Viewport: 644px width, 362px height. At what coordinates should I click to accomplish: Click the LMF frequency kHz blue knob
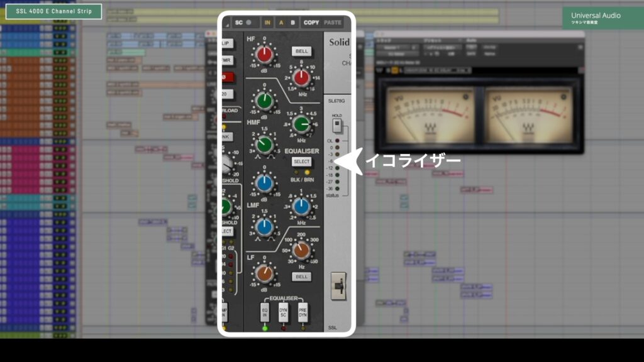302,206
